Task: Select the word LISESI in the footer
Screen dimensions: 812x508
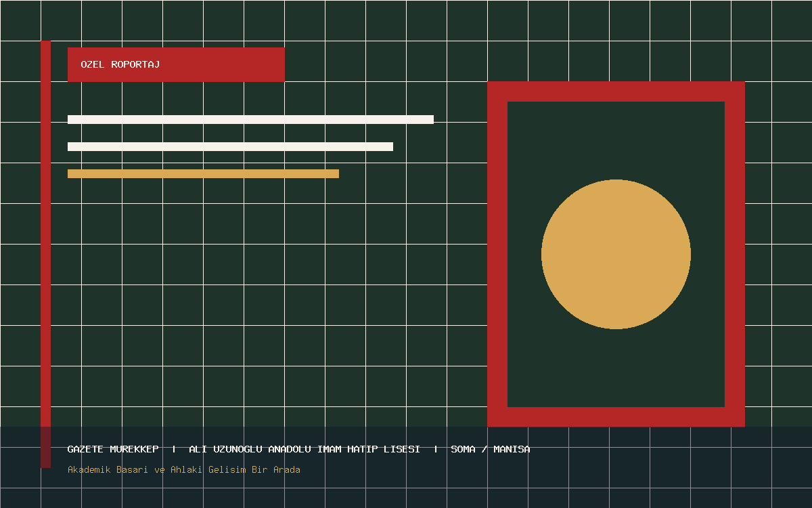Action: coord(402,449)
